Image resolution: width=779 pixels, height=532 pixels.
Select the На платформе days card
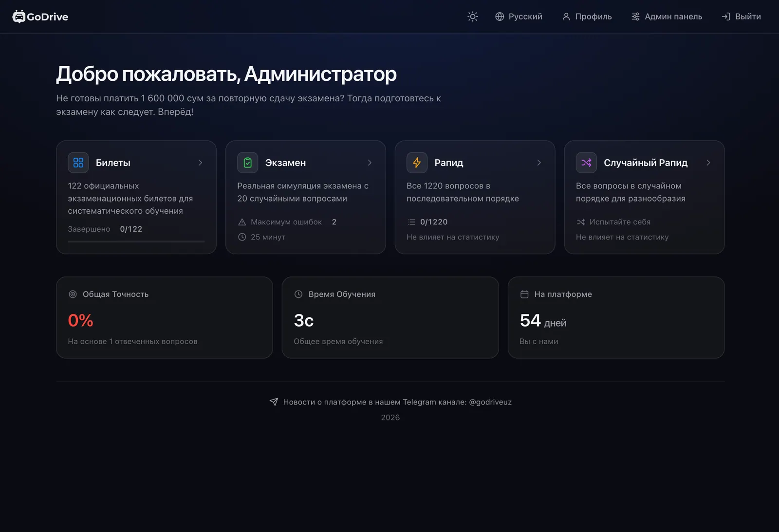(x=616, y=317)
